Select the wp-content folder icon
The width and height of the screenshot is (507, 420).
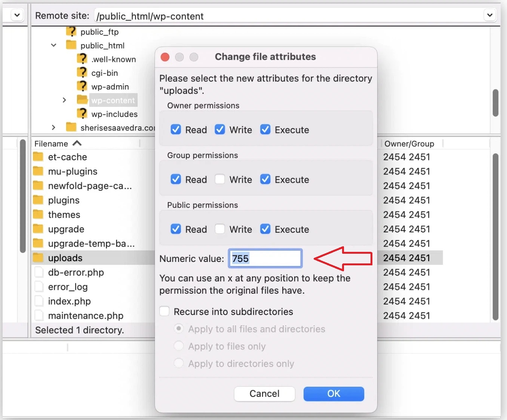coord(82,100)
